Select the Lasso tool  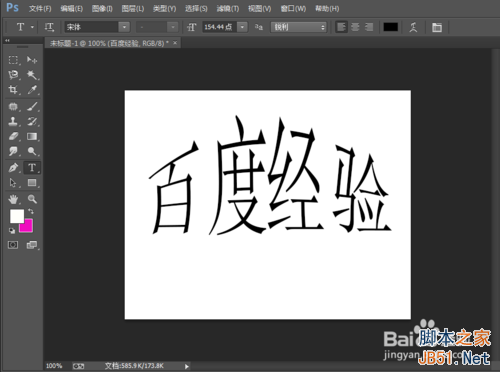coord(13,75)
